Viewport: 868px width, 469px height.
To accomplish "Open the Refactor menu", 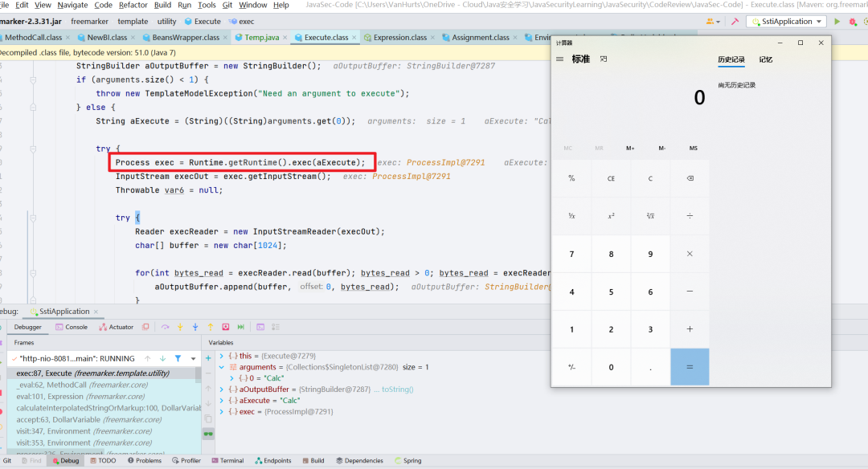I will [133, 5].
